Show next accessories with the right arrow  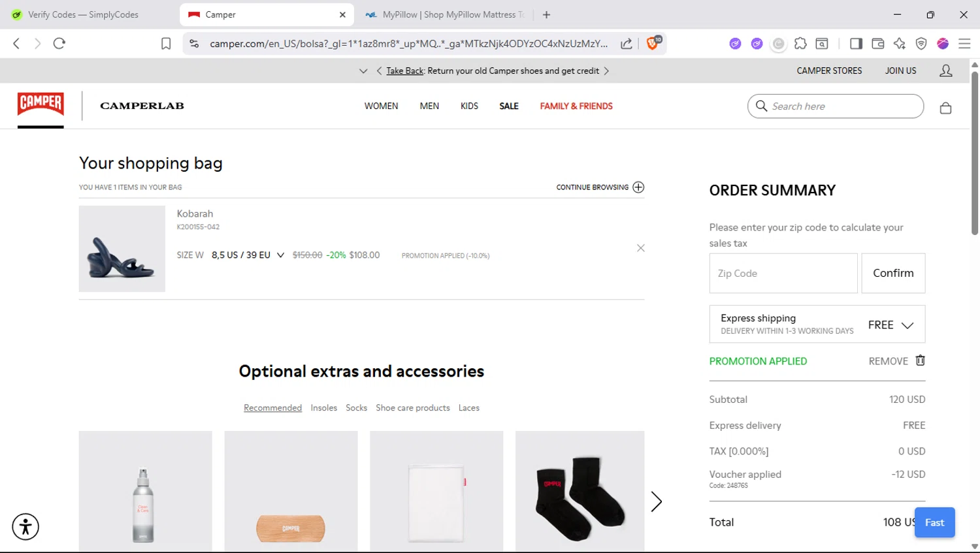(x=657, y=501)
